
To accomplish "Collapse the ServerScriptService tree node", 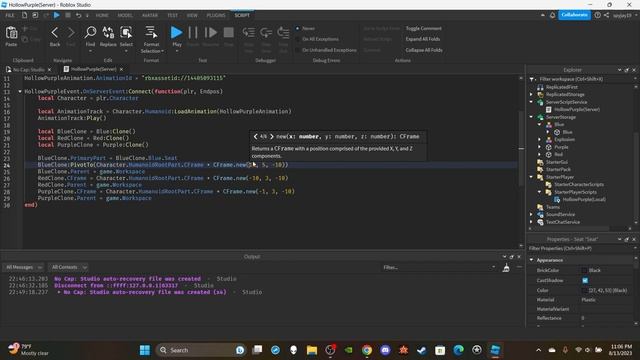I will pyautogui.click(x=531, y=102).
